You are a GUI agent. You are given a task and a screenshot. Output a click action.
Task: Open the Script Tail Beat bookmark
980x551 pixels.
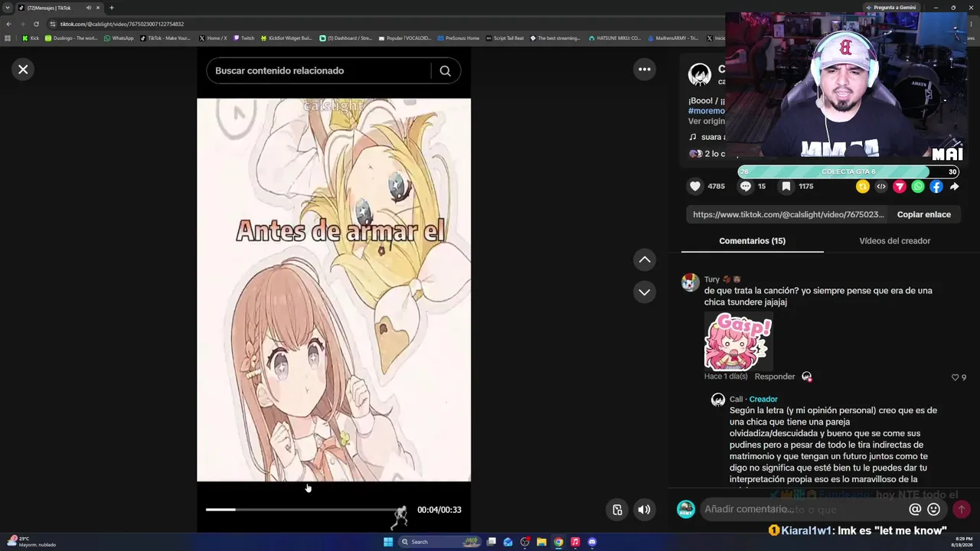click(x=505, y=37)
